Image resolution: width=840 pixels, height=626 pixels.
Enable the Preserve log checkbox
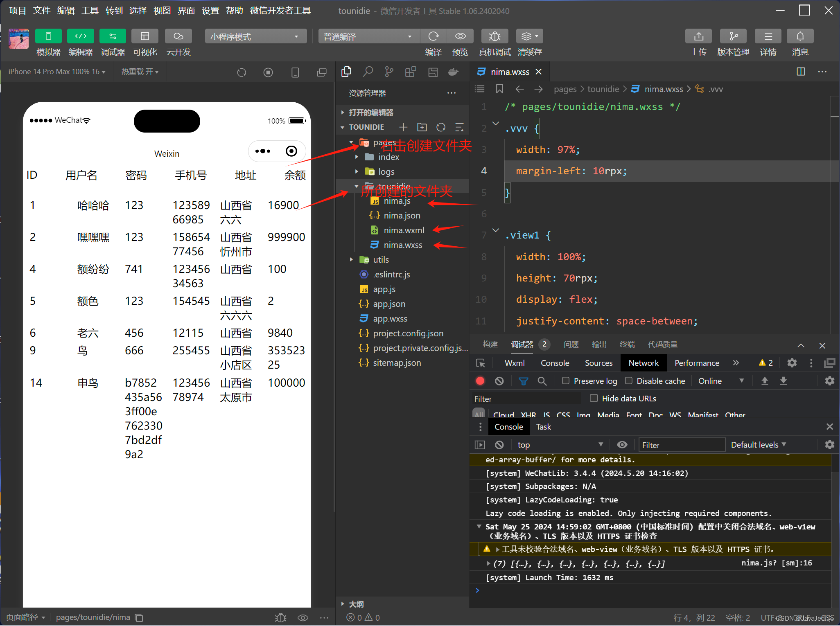[566, 381]
